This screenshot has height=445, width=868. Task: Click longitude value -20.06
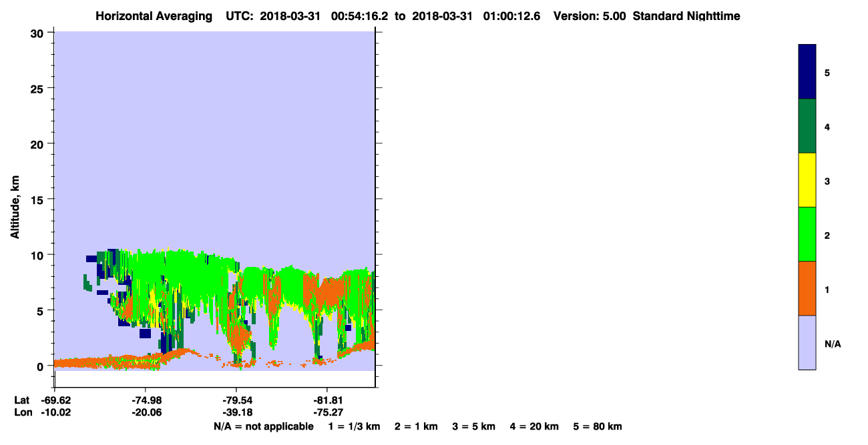[x=146, y=412]
